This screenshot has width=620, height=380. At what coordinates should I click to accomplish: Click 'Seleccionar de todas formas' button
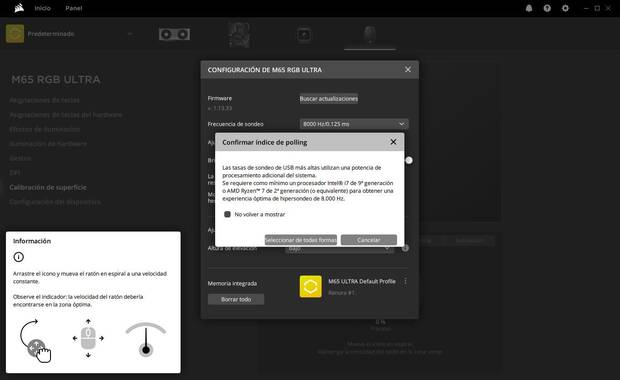point(301,240)
